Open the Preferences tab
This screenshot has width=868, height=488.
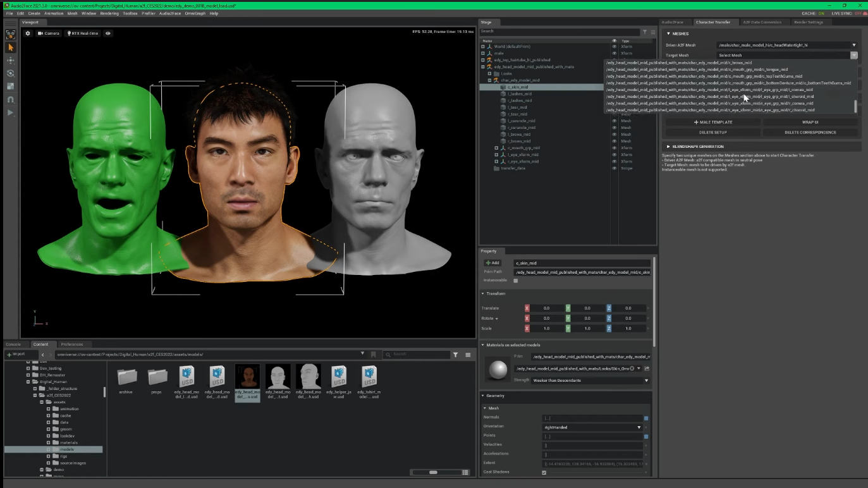click(x=72, y=345)
